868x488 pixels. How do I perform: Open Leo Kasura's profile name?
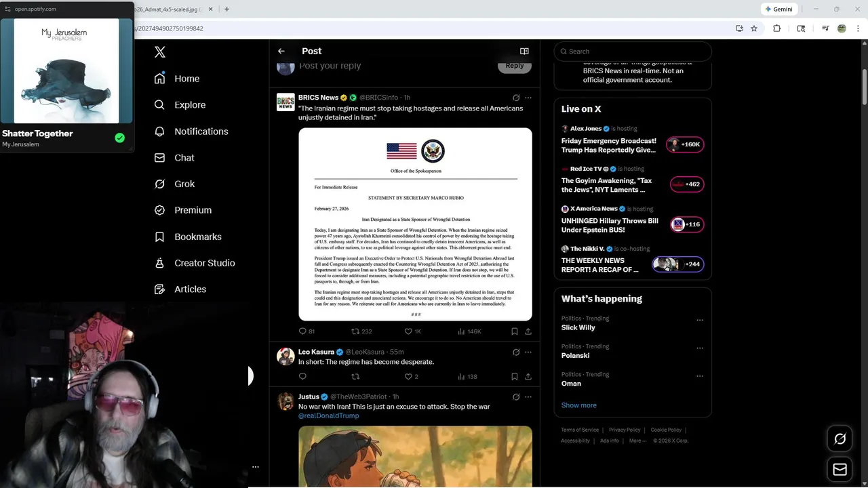[316, 352]
